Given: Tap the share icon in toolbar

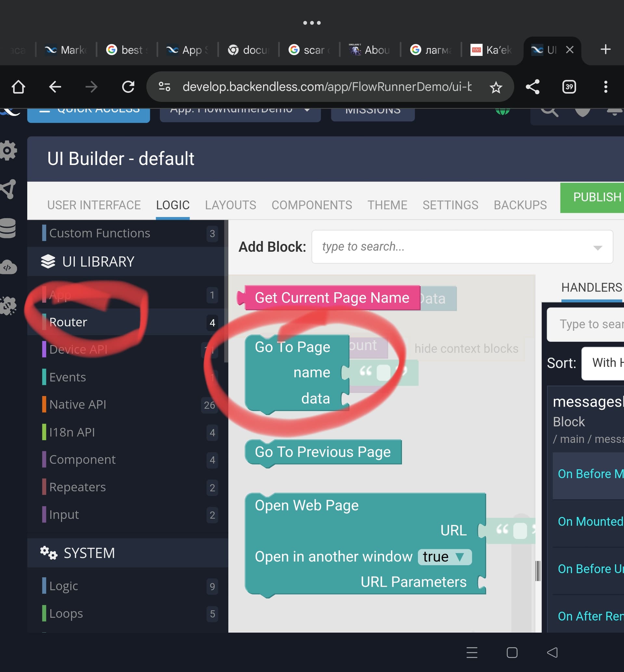Looking at the screenshot, I should click(532, 87).
